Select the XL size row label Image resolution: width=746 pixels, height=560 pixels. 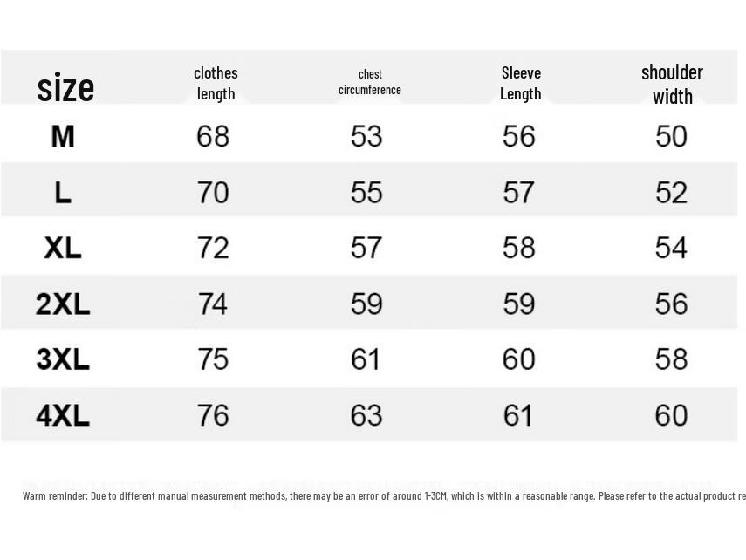tap(63, 248)
